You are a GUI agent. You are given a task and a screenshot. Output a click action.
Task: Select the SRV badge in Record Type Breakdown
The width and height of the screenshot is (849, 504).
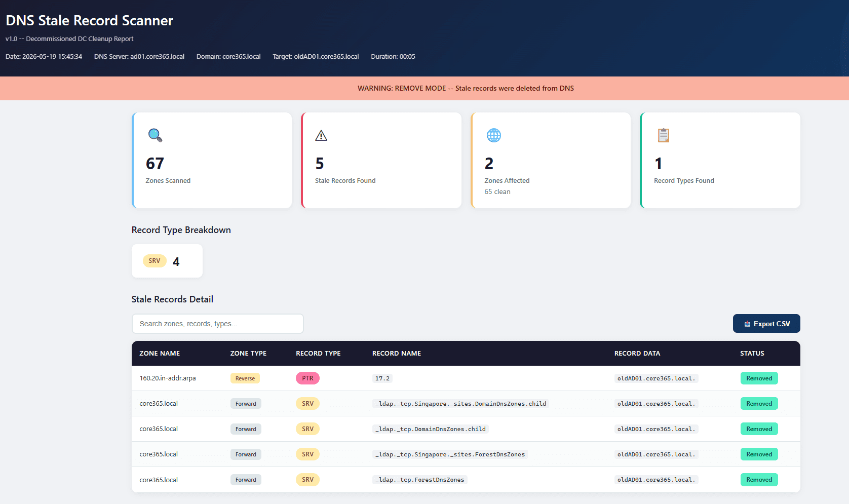pos(155,261)
